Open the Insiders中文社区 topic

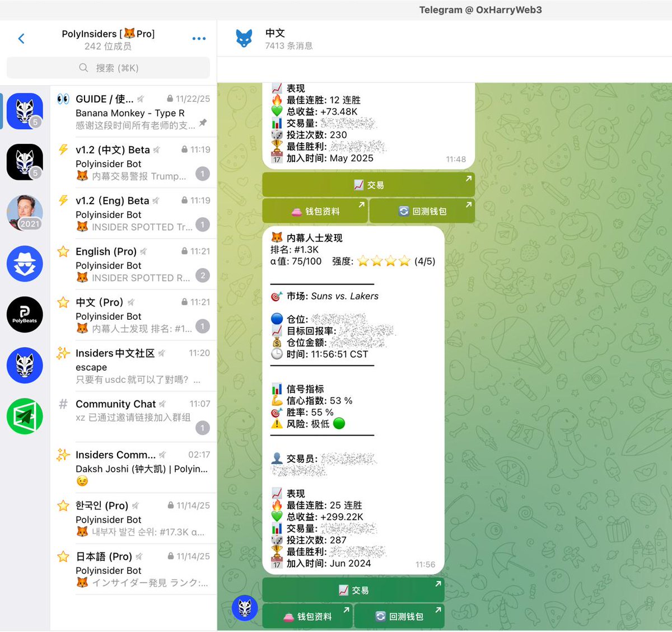click(x=133, y=366)
